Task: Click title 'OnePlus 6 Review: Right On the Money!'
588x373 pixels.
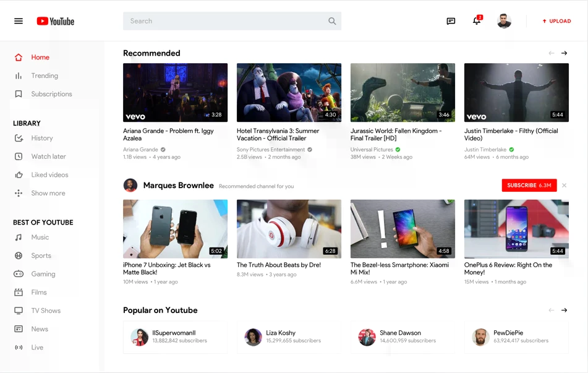Action: click(x=508, y=268)
